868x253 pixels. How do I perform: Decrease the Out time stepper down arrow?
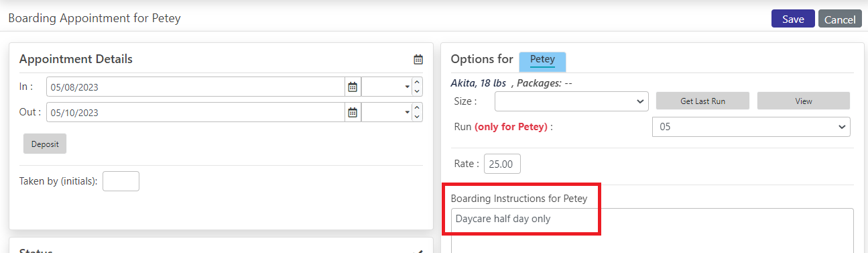tap(418, 117)
